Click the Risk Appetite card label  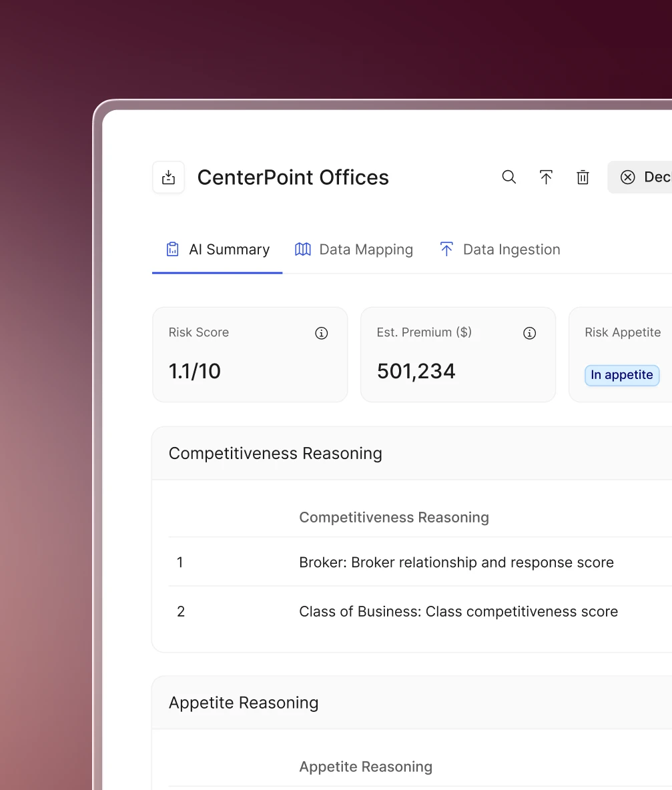[x=623, y=332]
